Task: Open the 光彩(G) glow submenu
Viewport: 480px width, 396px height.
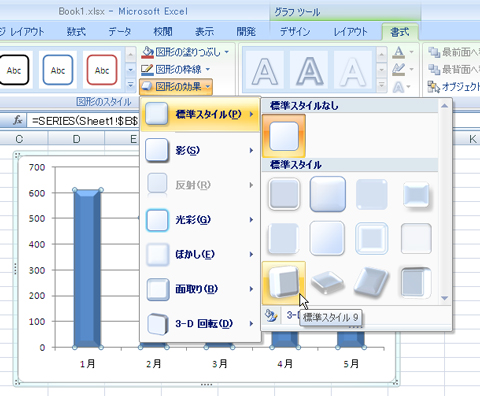Action: pyautogui.click(x=200, y=220)
